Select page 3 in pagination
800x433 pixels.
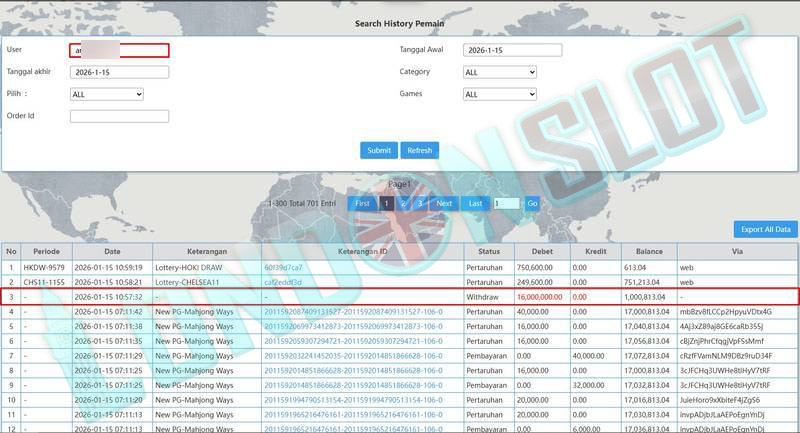coord(420,203)
